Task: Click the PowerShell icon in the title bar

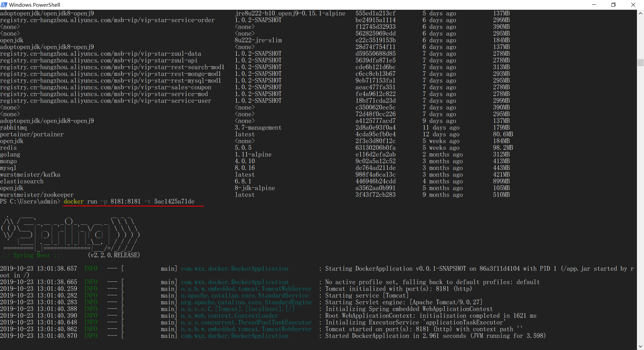Action: coord(4,5)
